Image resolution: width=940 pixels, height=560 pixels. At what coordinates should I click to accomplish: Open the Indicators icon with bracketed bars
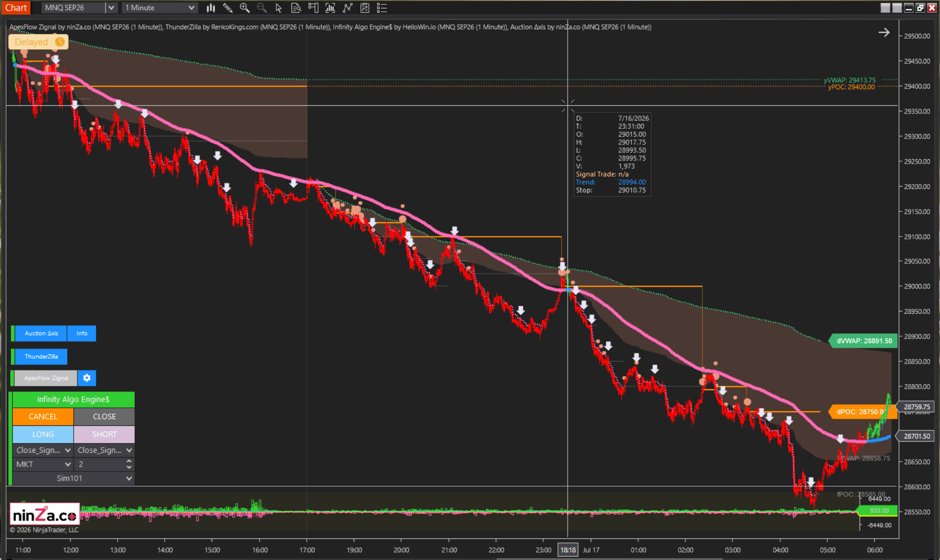coord(330,8)
